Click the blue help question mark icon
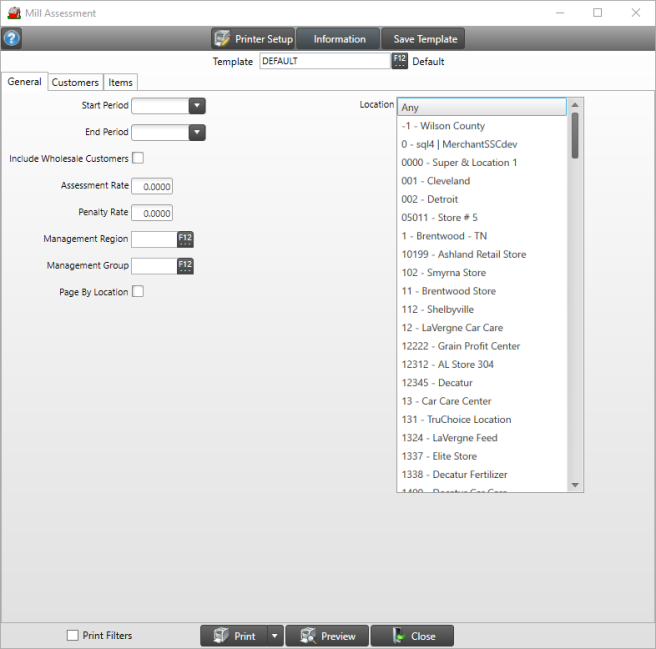Viewport: 656px width, 649px height. (x=13, y=39)
